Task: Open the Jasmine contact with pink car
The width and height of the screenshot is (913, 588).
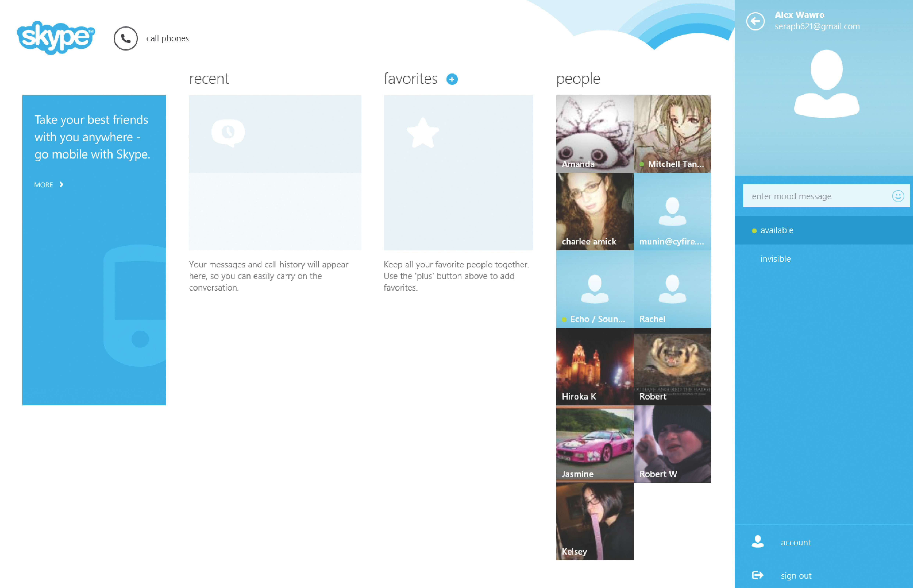Action: pyautogui.click(x=594, y=444)
